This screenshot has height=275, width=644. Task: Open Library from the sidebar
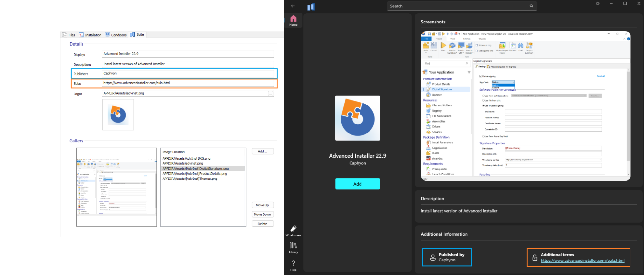click(293, 248)
